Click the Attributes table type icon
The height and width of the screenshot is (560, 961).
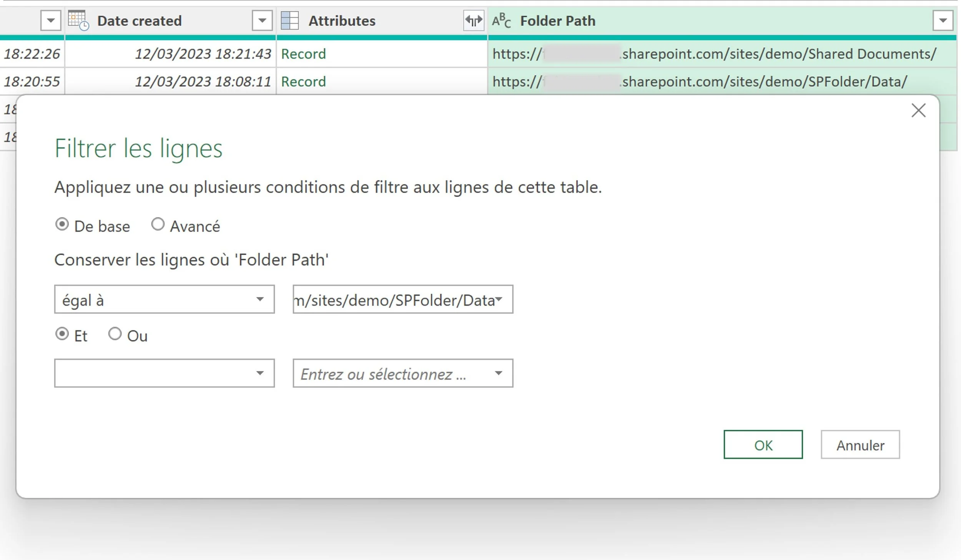[290, 21]
